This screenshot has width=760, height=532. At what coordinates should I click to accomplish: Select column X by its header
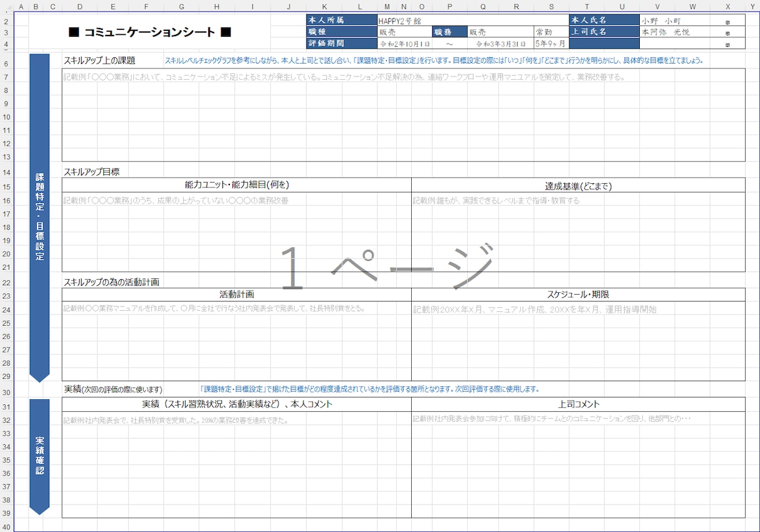(x=728, y=6)
